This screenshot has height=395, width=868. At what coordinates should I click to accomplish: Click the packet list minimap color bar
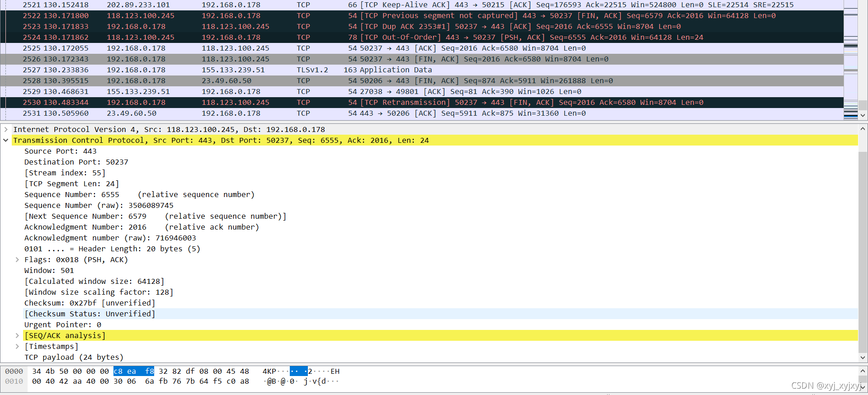click(851, 60)
